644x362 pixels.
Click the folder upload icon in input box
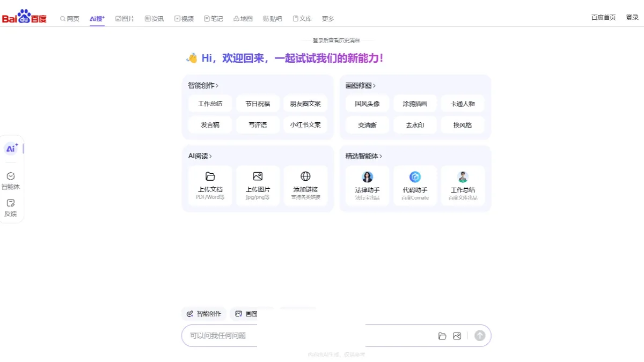442,336
